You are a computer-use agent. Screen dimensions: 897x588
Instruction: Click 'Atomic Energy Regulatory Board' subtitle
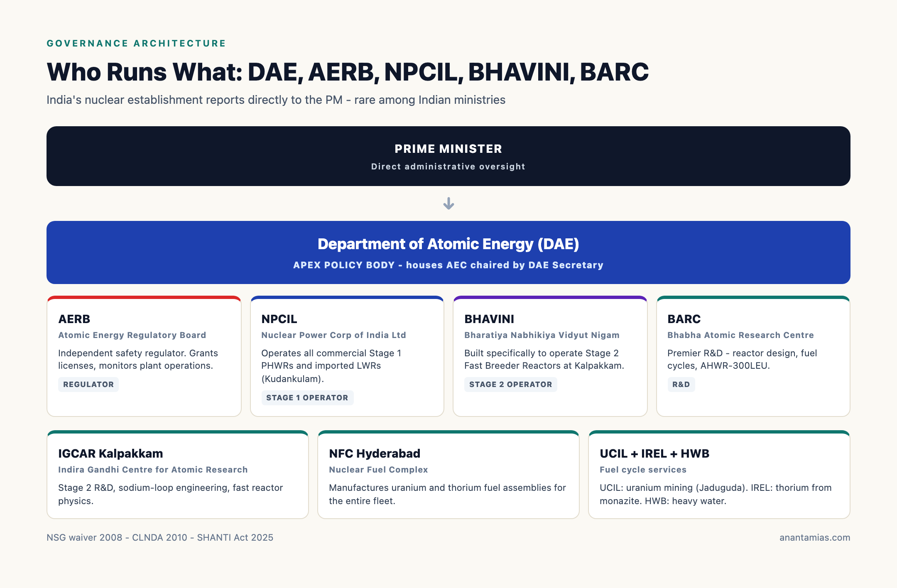132,335
